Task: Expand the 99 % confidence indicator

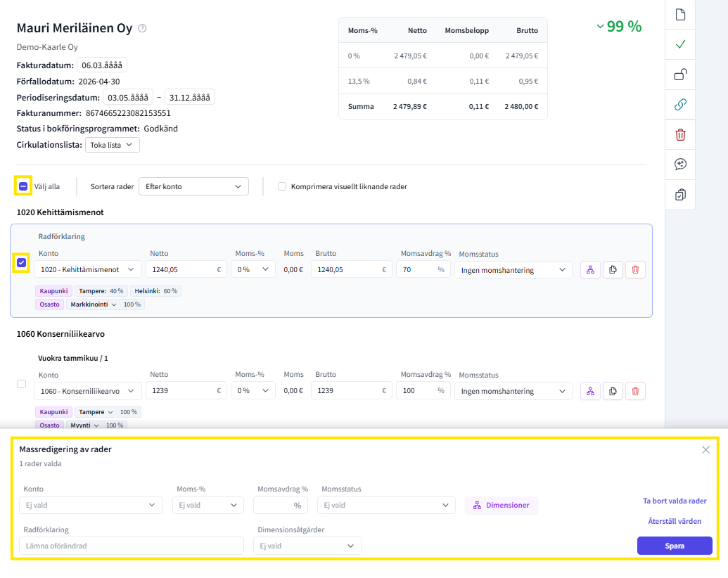Action: pyautogui.click(x=619, y=27)
